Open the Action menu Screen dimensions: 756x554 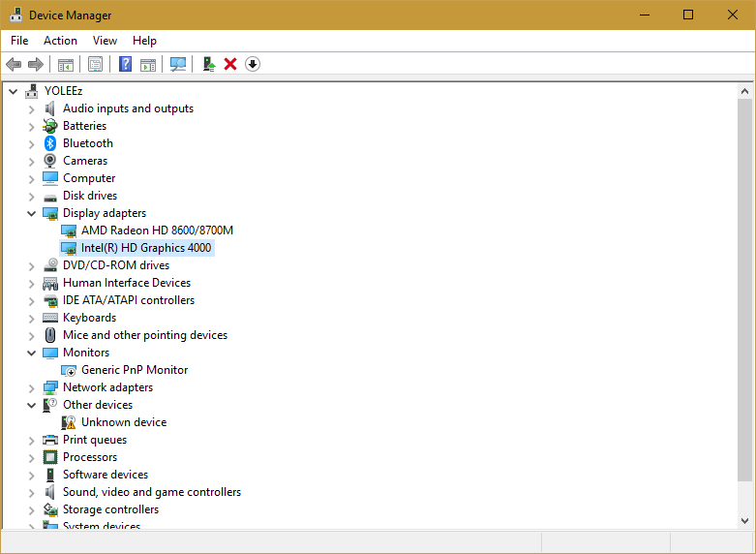pyautogui.click(x=60, y=41)
